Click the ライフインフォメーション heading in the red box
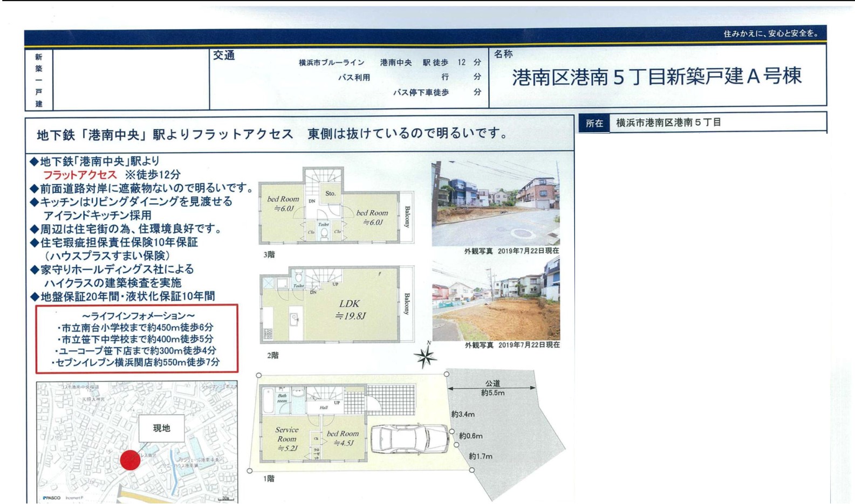The width and height of the screenshot is (855, 504). click(138, 315)
